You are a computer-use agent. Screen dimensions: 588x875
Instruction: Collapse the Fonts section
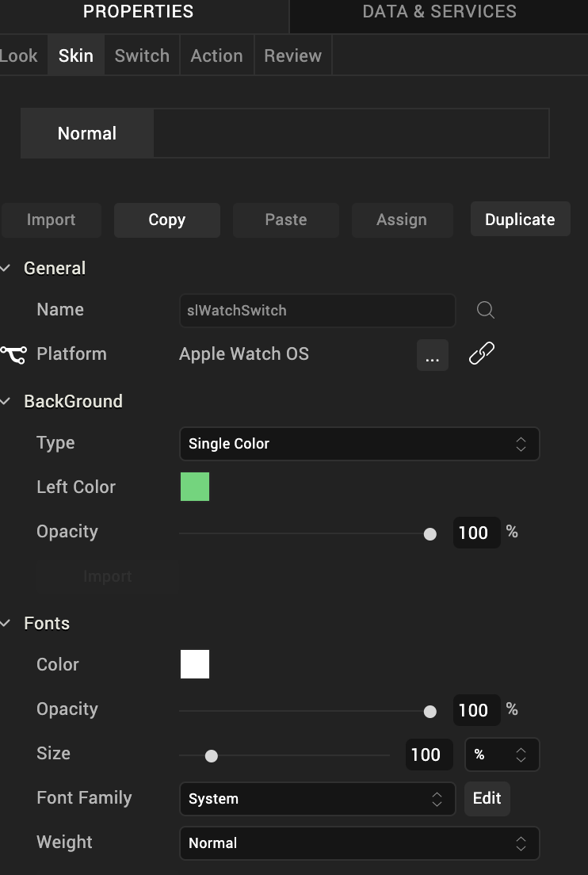[x=6, y=624]
